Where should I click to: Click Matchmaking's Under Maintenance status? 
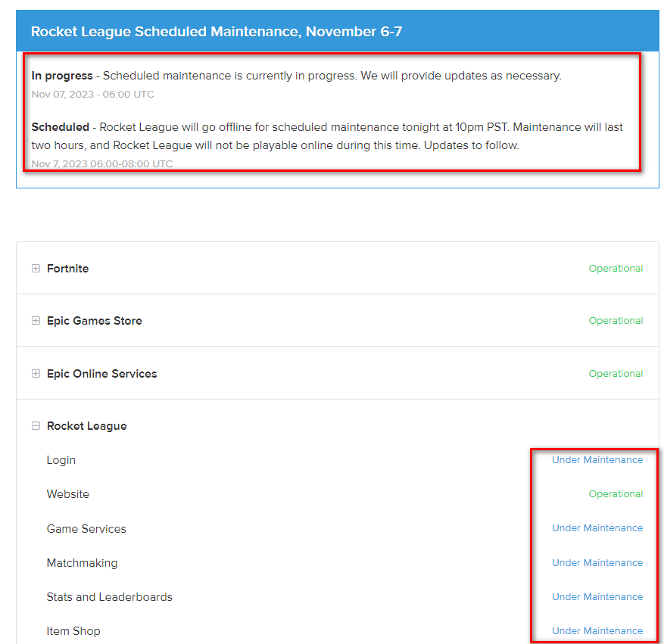(x=597, y=563)
